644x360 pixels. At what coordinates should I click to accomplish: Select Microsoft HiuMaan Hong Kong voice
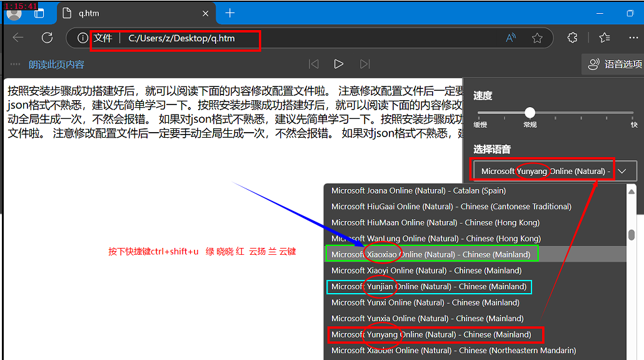[x=475, y=223]
